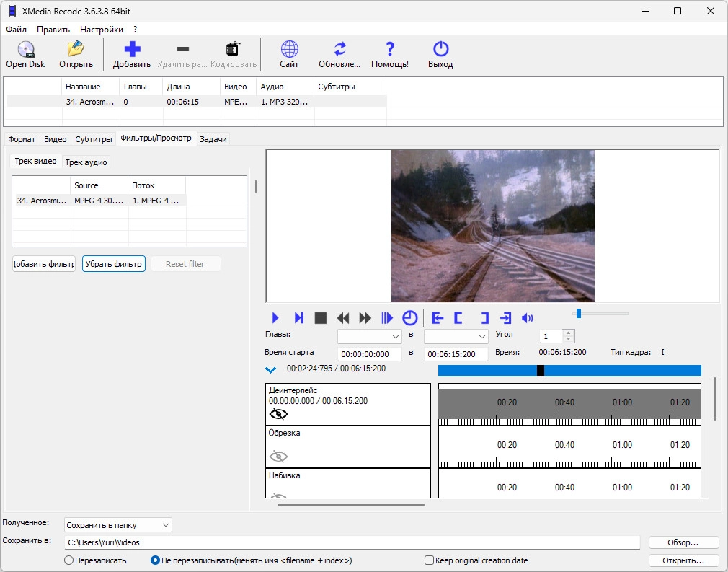The image size is (728, 572).
Task: Click the blue timeline seek bar
Action: pos(569,370)
